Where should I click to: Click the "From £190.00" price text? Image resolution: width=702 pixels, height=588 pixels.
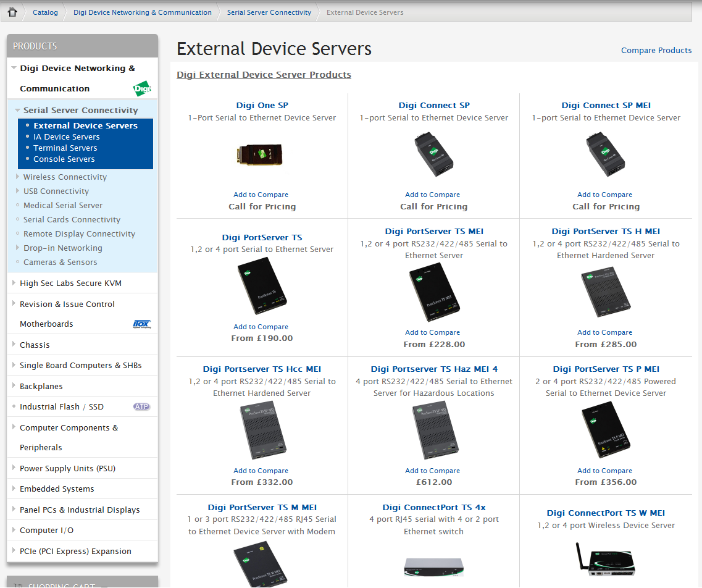point(262,338)
